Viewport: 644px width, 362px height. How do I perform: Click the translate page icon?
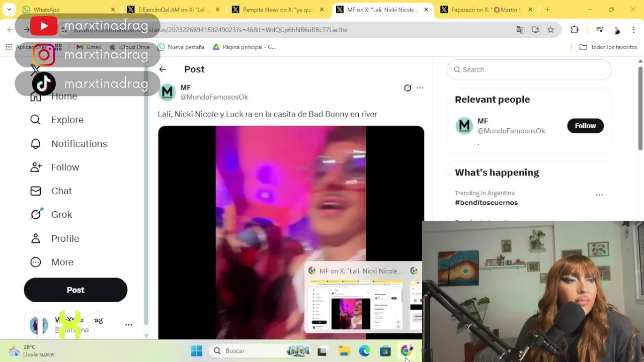coord(520,30)
